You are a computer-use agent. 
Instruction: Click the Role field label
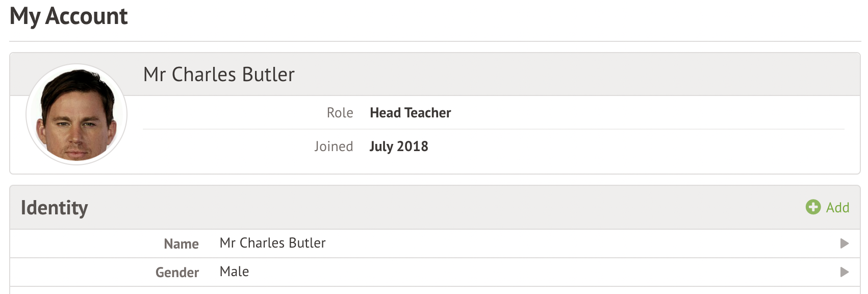[340, 113]
